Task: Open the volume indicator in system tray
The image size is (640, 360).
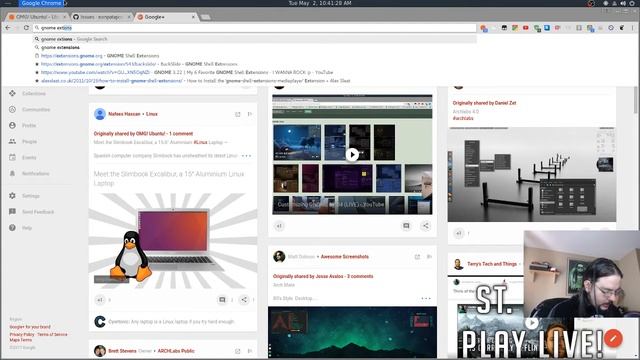Action: (623, 3)
